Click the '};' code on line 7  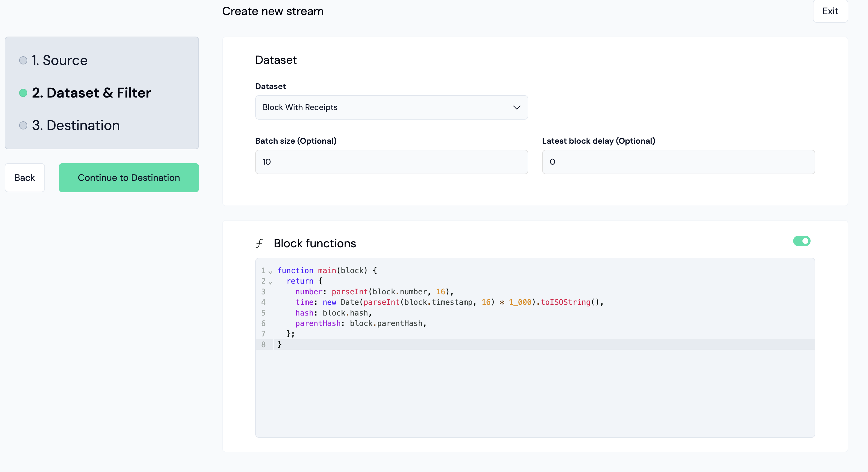pyautogui.click(x=290, y=334)
